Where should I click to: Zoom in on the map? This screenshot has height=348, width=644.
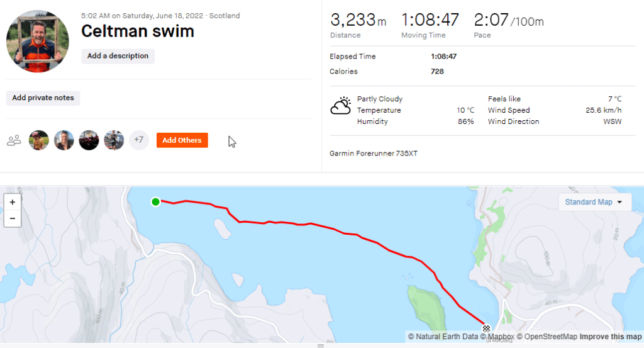(x=13, y=203)
